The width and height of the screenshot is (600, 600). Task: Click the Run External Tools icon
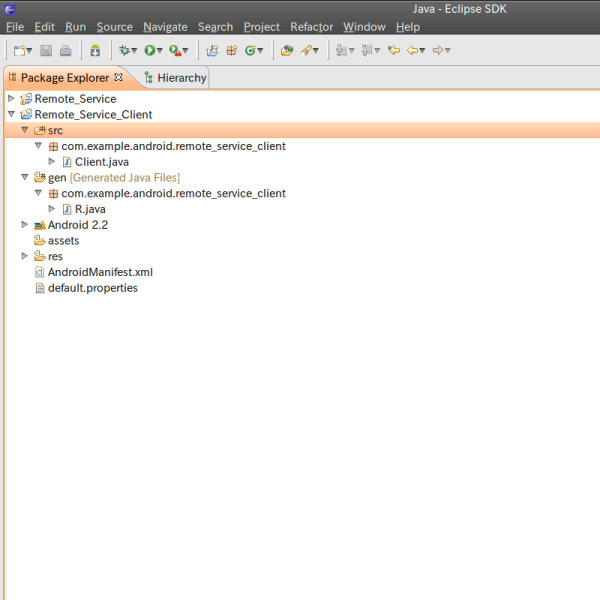click(x=175, y=50)
